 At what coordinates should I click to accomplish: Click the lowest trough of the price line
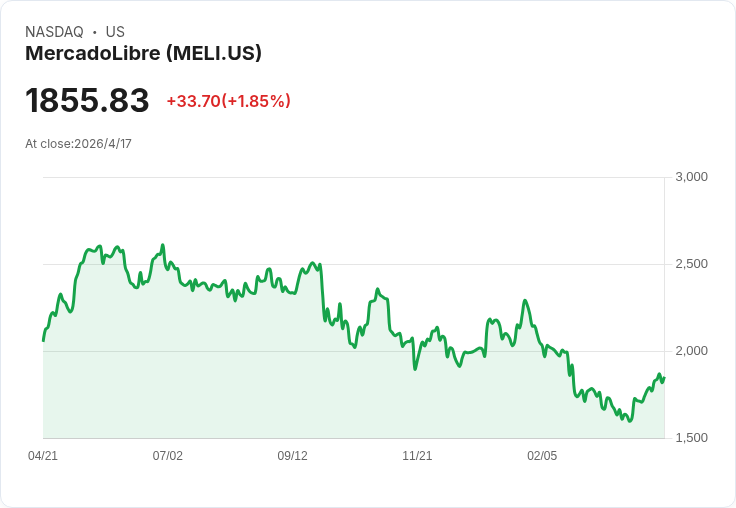click(x=630, y=421)
